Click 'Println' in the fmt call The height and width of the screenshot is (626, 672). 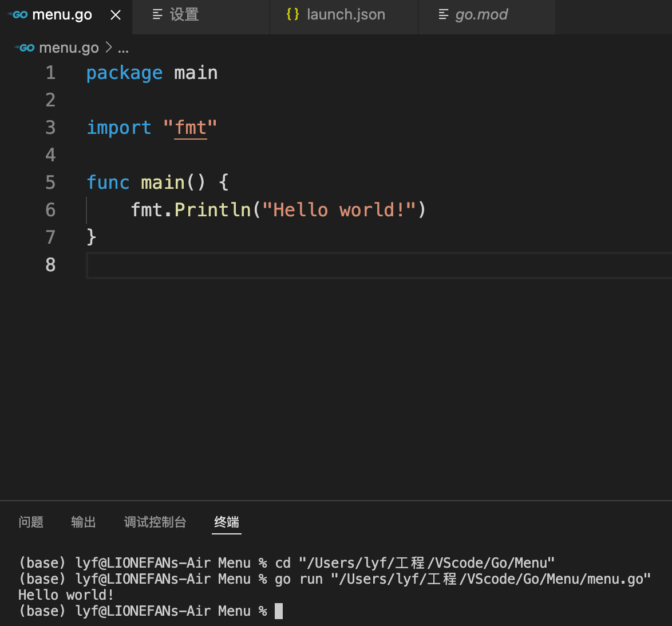(x=212, y=210)
